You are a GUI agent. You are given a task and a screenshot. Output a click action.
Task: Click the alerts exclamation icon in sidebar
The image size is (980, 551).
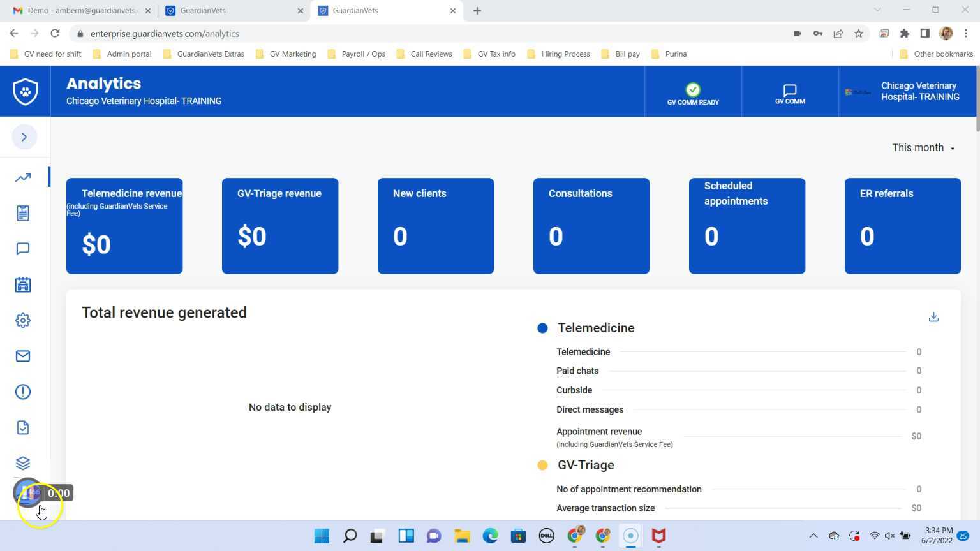(23, 392)
